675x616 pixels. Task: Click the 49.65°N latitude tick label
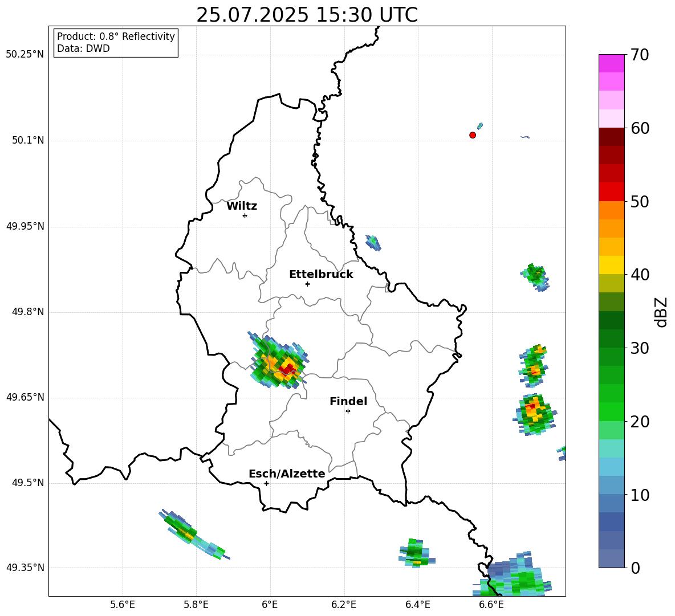tap(25, 398)
